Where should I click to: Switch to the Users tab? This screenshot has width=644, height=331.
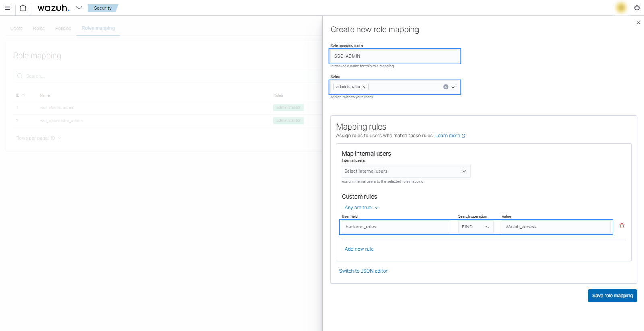[17, 29]
